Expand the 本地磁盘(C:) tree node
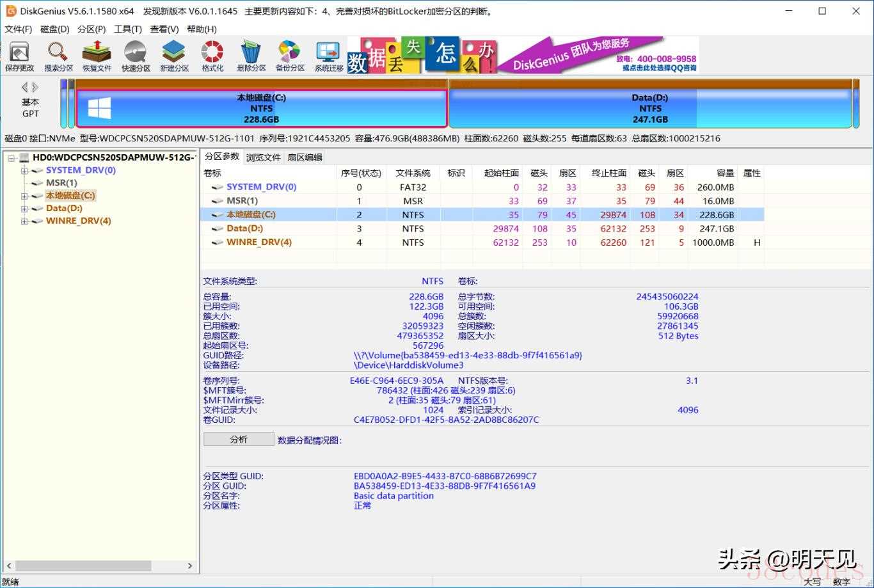This screenshot has width=874, height=588. pos(24,196)
